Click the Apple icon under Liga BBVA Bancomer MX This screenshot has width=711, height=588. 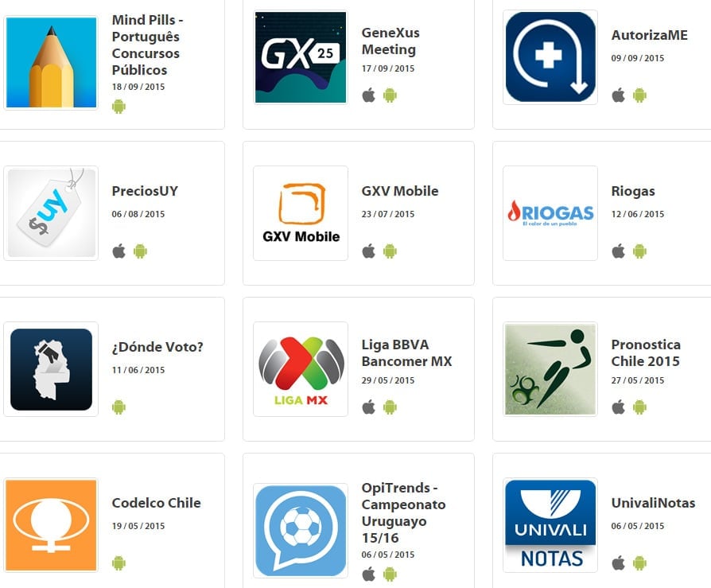point(369,407)
